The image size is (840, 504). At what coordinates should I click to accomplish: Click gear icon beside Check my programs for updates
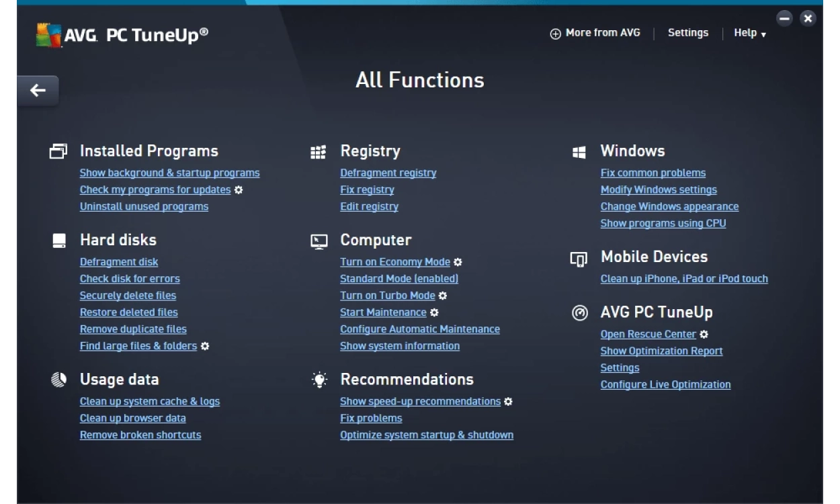click(239, 190)
